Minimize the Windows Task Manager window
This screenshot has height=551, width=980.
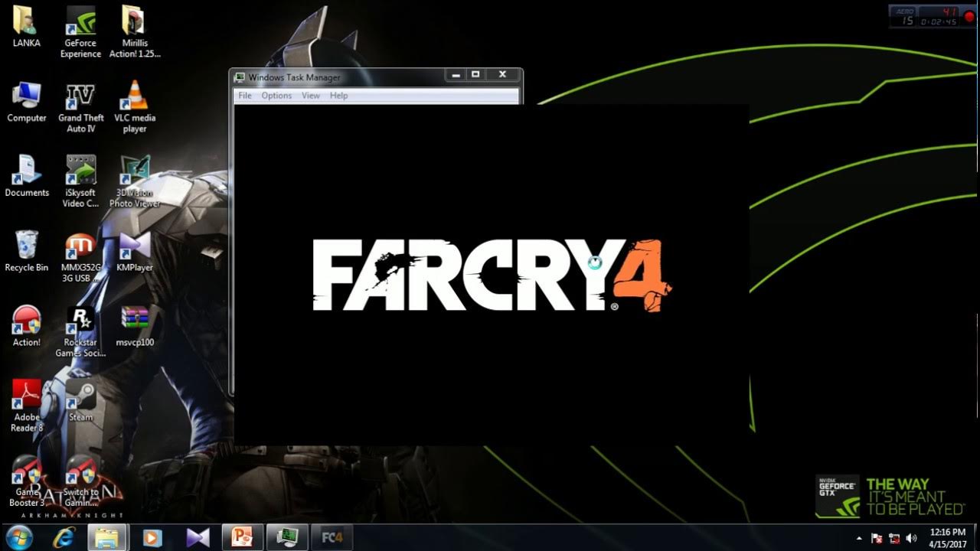pyautogui.click(x=456, y=75)
